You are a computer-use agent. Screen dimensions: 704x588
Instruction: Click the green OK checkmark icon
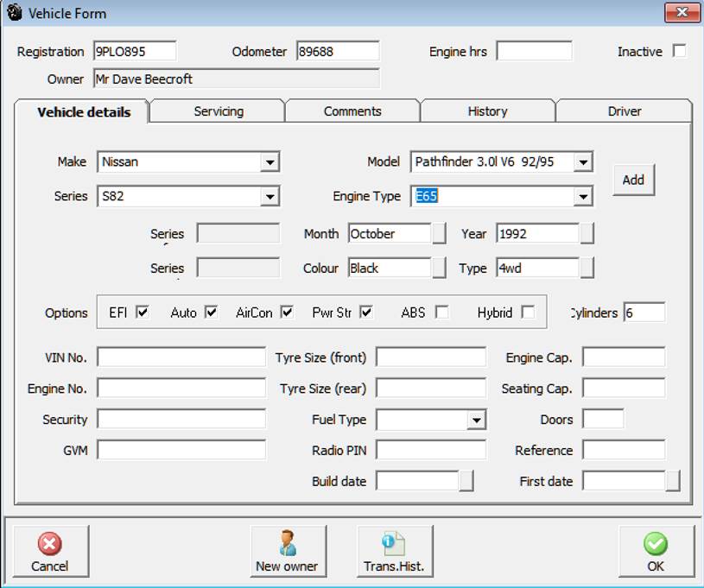pos(656,544)
